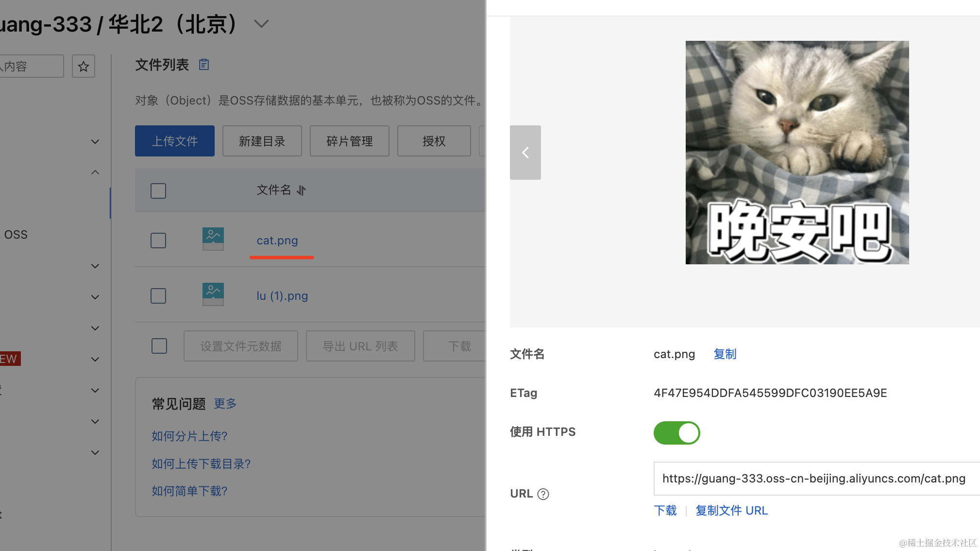
Task: Toggle the 使用 HTTPS switch
Action: 676,432
